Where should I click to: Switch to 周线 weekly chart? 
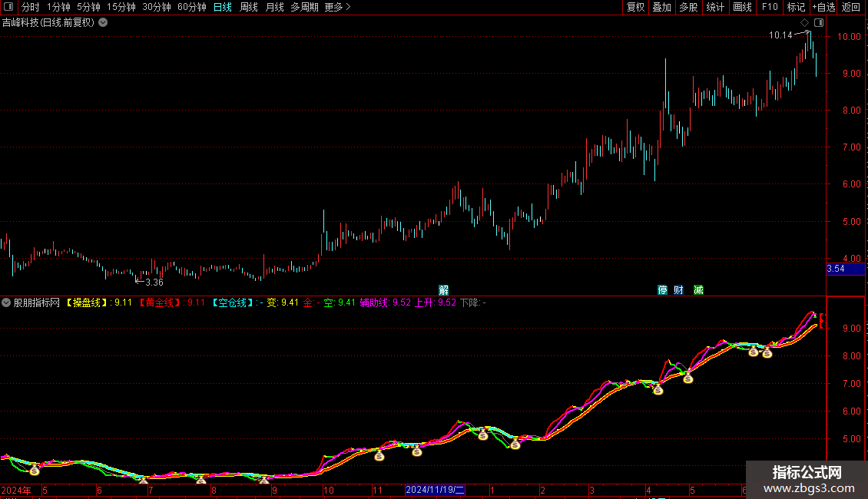pos(249,7)
